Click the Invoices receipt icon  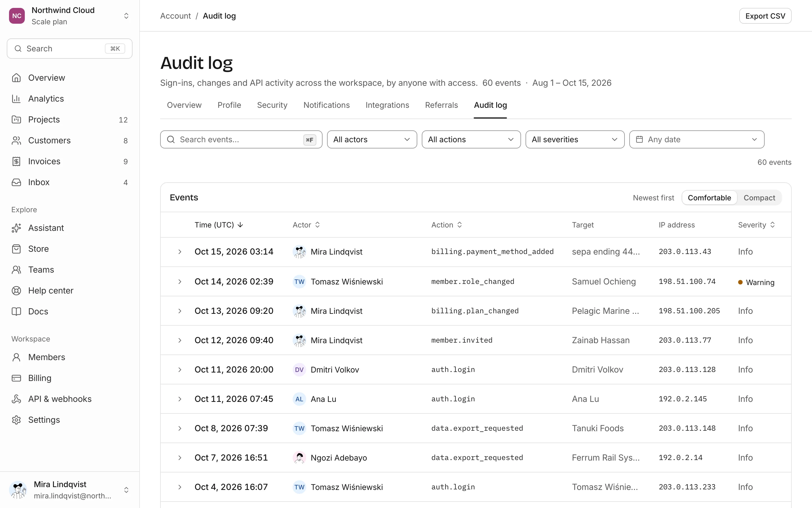(16, 161)
